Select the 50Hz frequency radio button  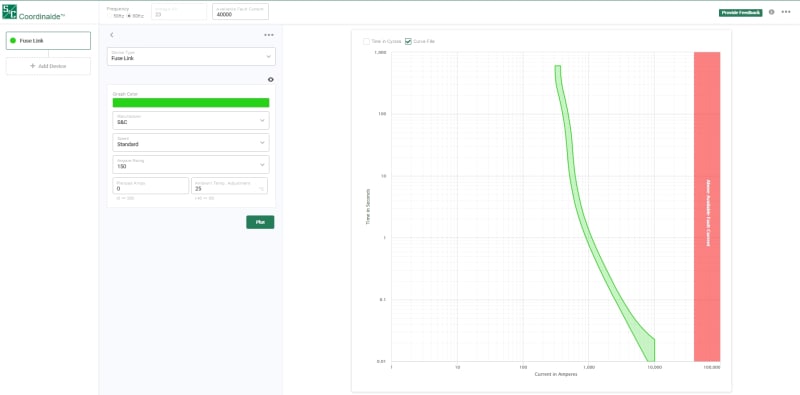109,16
